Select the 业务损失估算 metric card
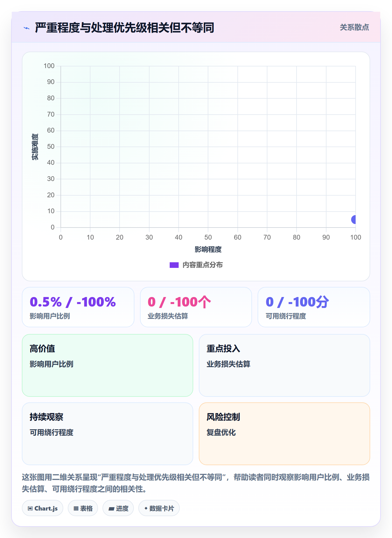 (x=196, y=307)
